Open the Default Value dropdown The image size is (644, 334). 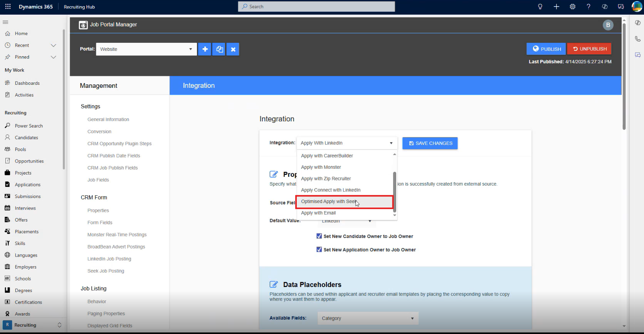[x=346, y=221]
